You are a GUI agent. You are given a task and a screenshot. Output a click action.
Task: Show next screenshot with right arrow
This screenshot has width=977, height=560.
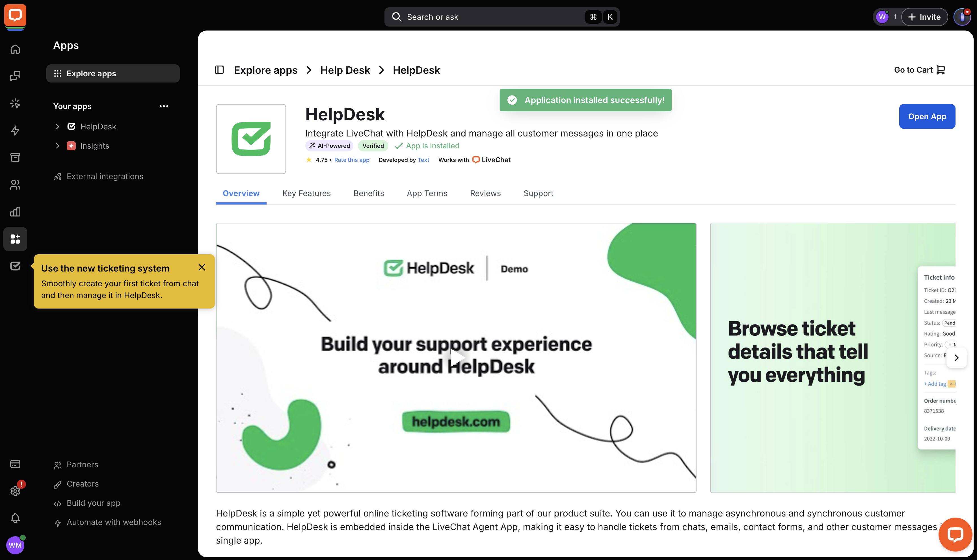[x=957, y=358]
